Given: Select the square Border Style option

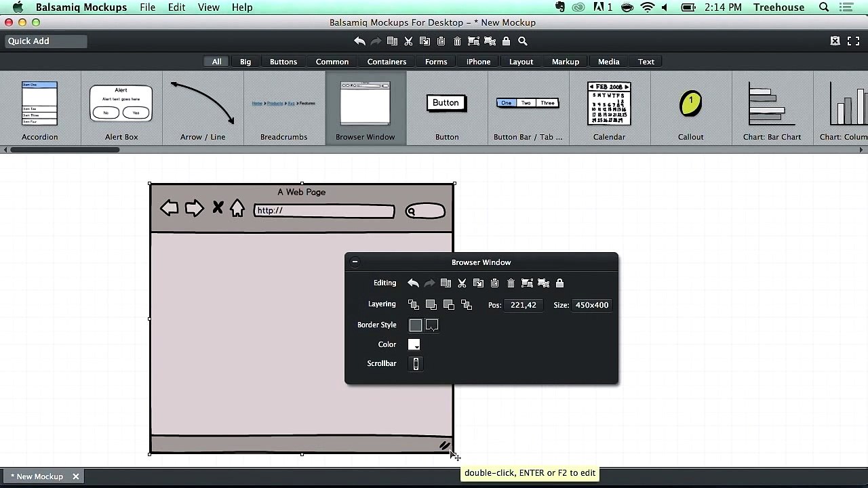Looking at the screenshot, I should [x=416, y=325].
